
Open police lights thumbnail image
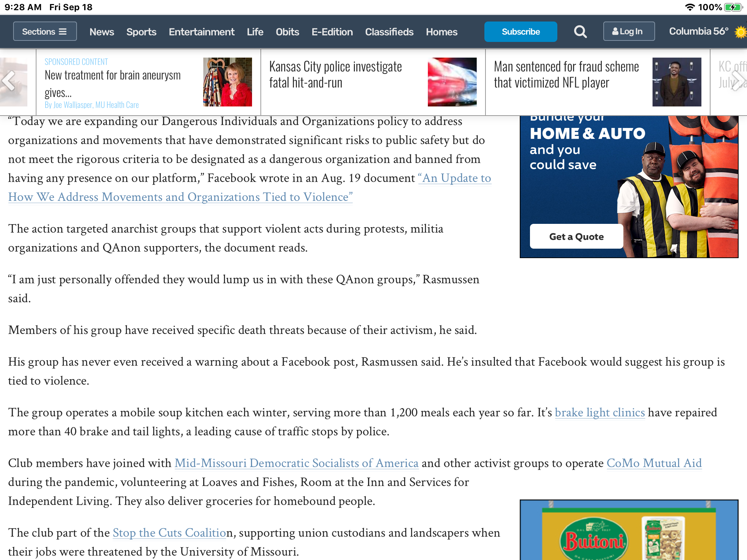click(452, 82)
